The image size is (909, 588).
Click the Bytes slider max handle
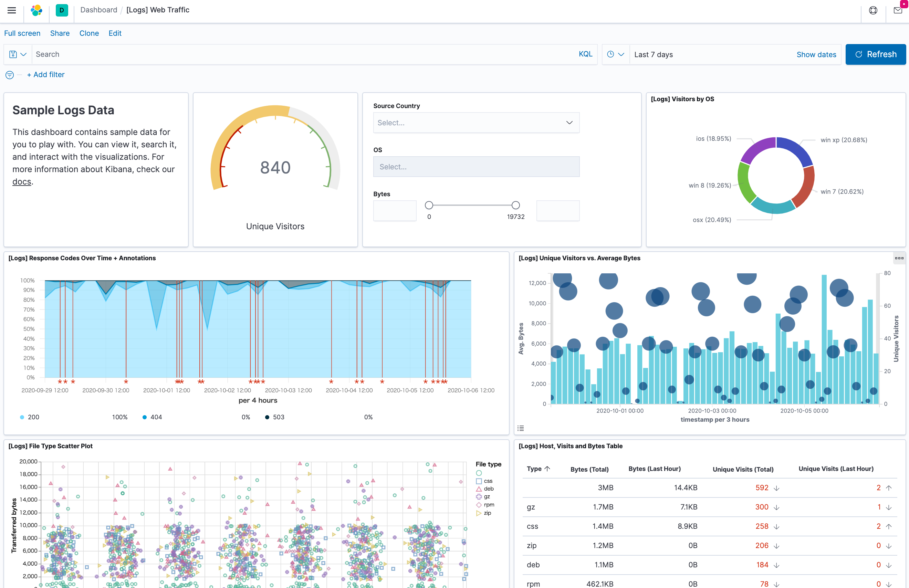coord(515,206)
